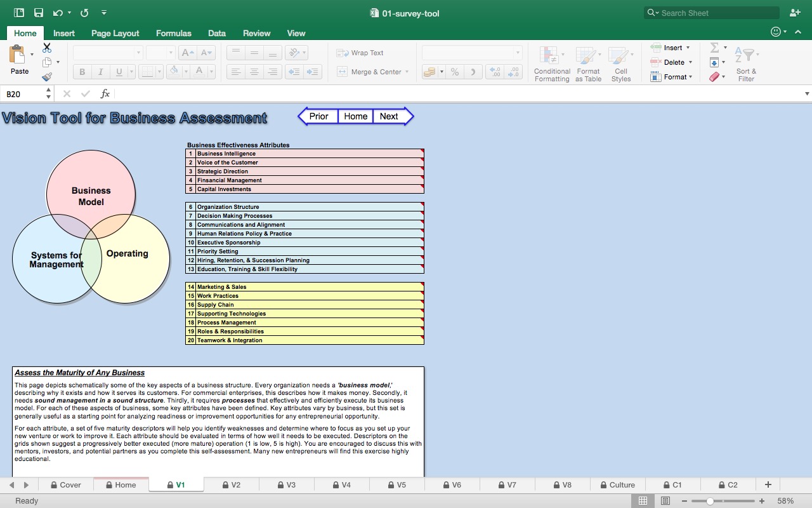Click the AutoSum icon
This screenshot has height=508, width=812.
tap(715, 47)
